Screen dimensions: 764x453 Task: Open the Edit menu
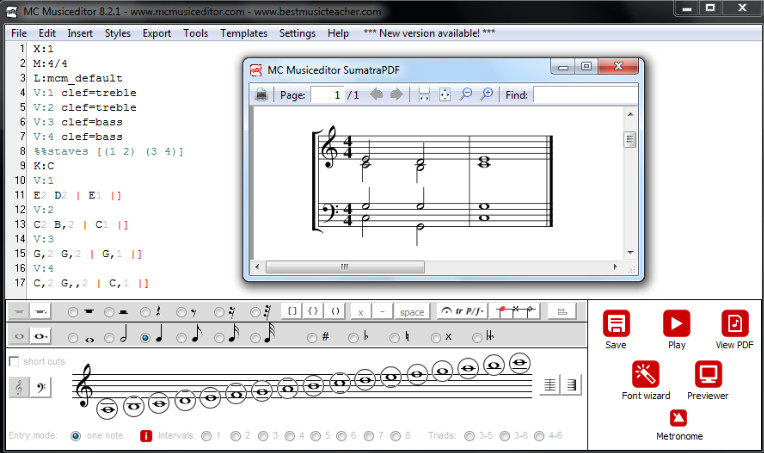[x=47, y=33]
